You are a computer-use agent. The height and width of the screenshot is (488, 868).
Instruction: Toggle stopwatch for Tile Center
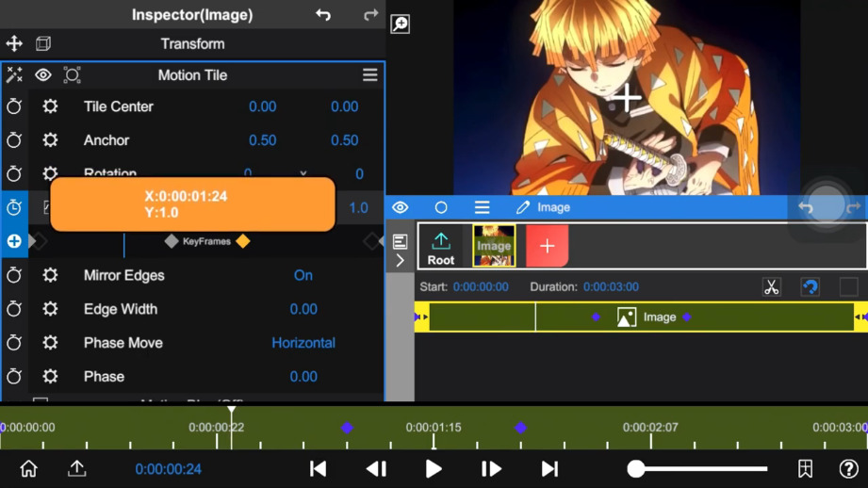click(14, 106)
